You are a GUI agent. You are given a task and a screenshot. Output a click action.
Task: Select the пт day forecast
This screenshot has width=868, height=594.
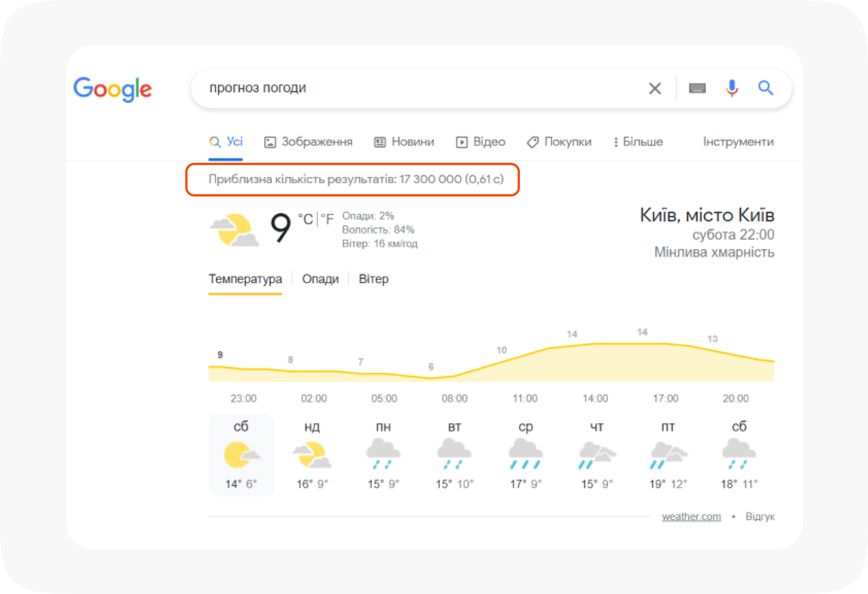[x=668, y=455]
